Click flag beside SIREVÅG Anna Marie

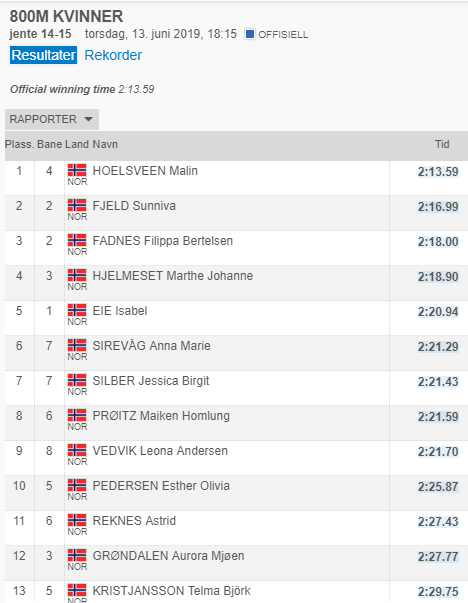click(77, 345)
